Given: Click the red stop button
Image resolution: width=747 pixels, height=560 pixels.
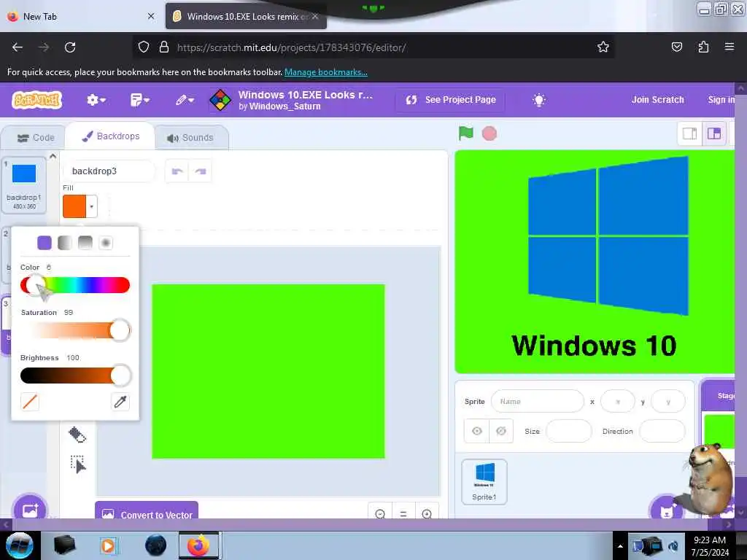Looking at the screenshot, I should click(489, 133).
